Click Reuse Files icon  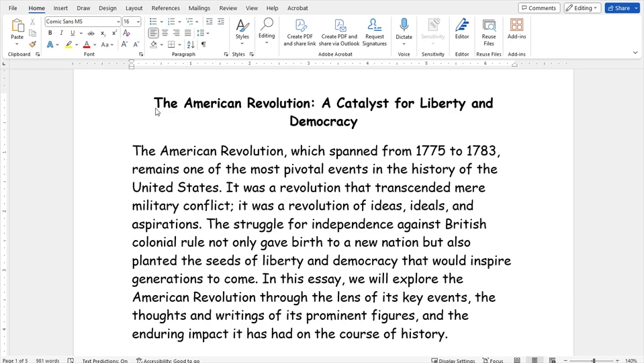click(x=489, y=32)
